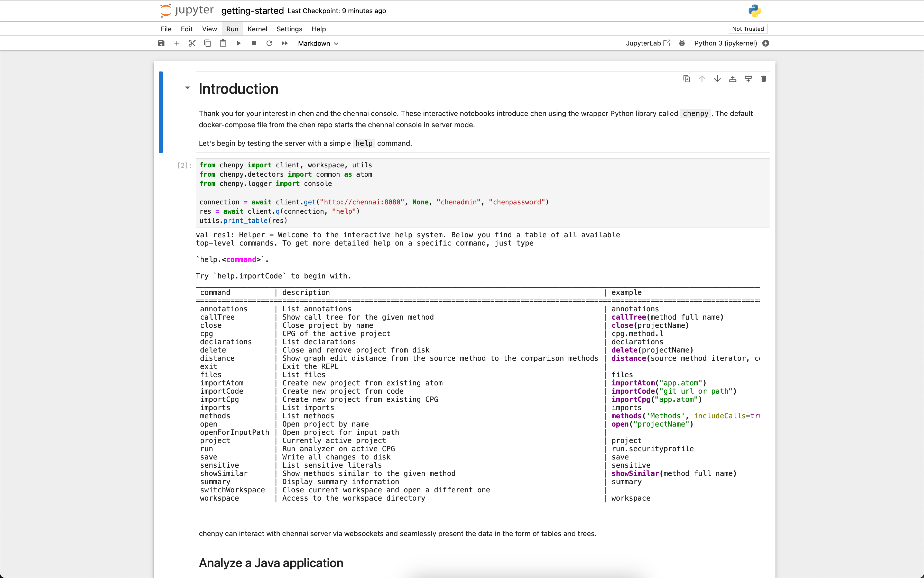Click the Analyze a Java application heading
The width and height of the screenshot is (924, 578).
[x=271, y=563]
